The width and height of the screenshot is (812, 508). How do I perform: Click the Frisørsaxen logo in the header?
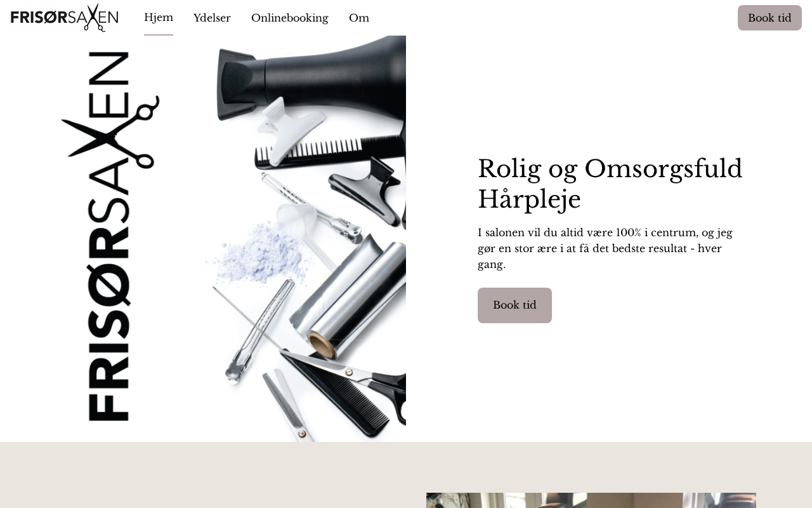point(64,18)
